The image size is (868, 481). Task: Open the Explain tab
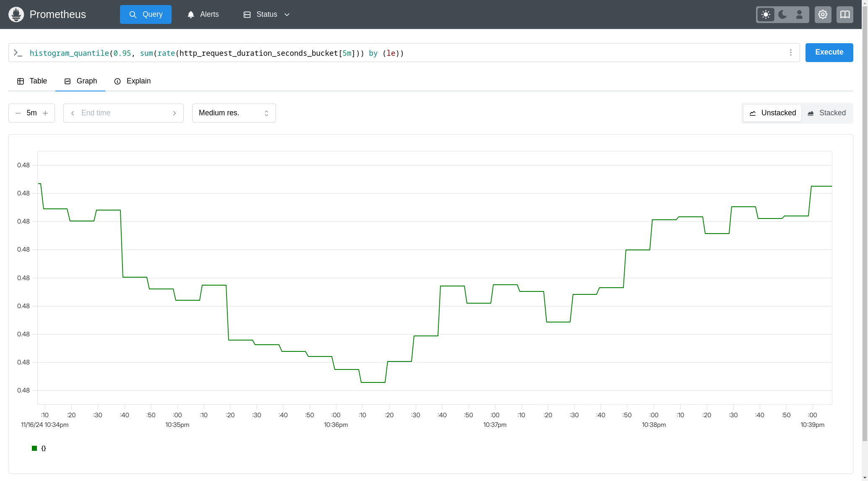click(x=132, y=81)
